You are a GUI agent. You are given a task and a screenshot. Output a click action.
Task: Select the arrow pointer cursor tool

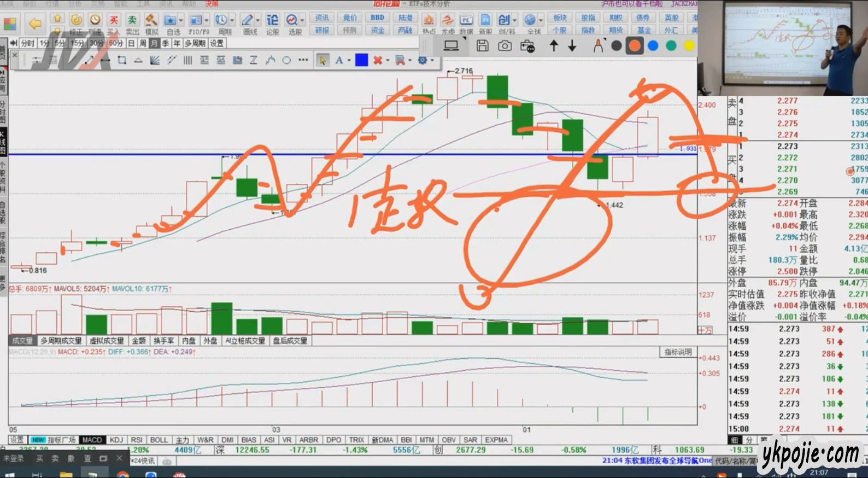tap(322, 60)
